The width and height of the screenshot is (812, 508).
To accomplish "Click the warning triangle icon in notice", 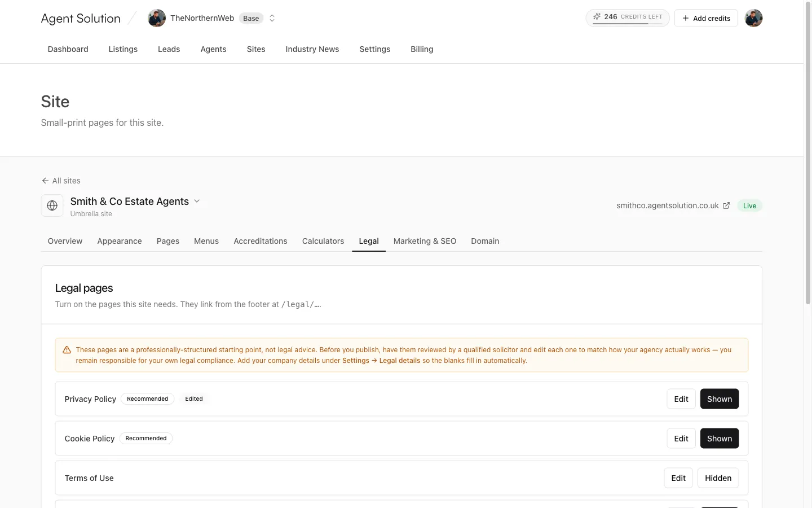I will [67, 350].
